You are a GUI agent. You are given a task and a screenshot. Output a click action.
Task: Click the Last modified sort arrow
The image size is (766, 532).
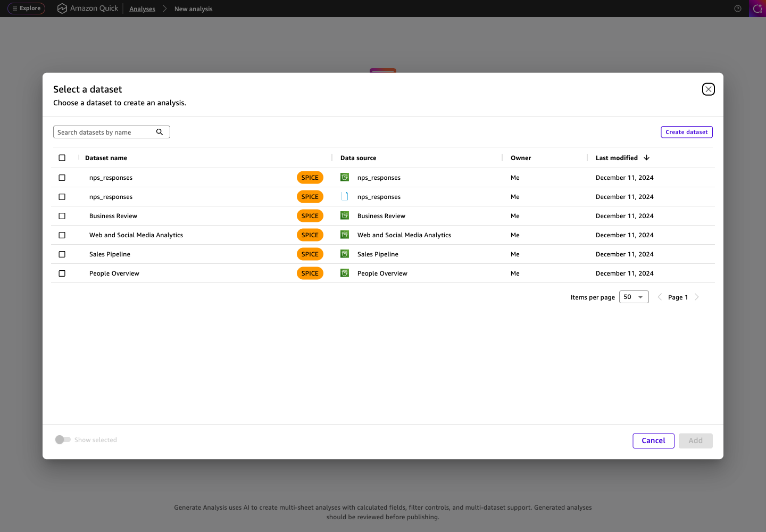click(x=647, y=157)
